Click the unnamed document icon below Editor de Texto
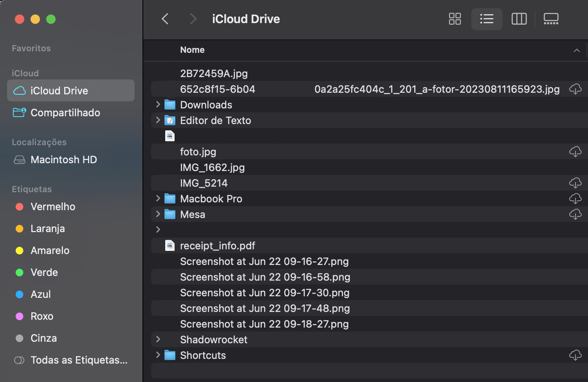The width and height of the screenshot is (588, 382). tap(170, 136)
